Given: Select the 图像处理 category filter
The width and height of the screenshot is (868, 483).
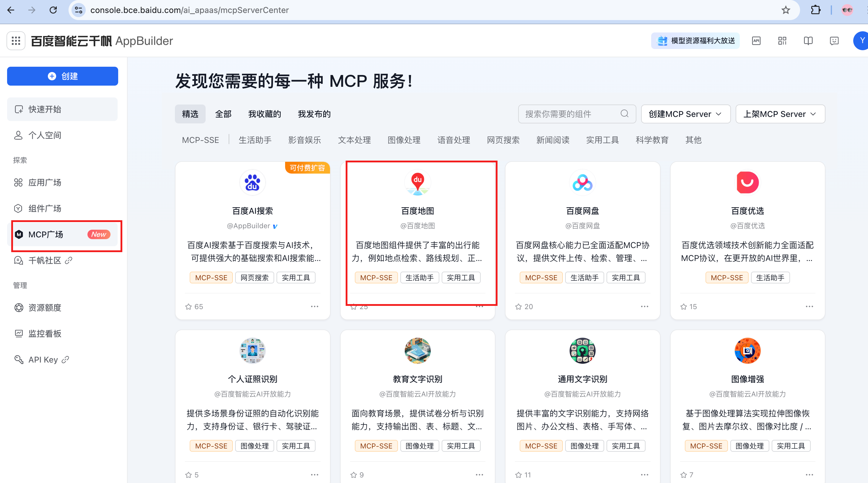Looking at the screenshot, I should pos(404,140).
